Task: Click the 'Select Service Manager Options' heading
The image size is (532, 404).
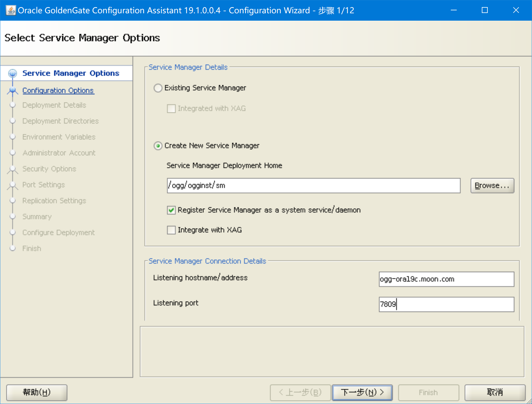Action: tap(82, 38)
